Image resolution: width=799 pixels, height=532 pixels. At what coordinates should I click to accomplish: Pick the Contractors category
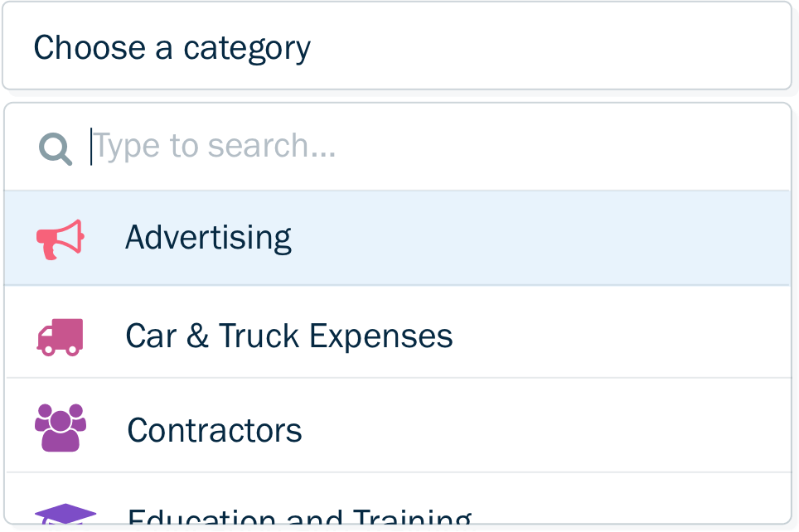coord(214,430)
